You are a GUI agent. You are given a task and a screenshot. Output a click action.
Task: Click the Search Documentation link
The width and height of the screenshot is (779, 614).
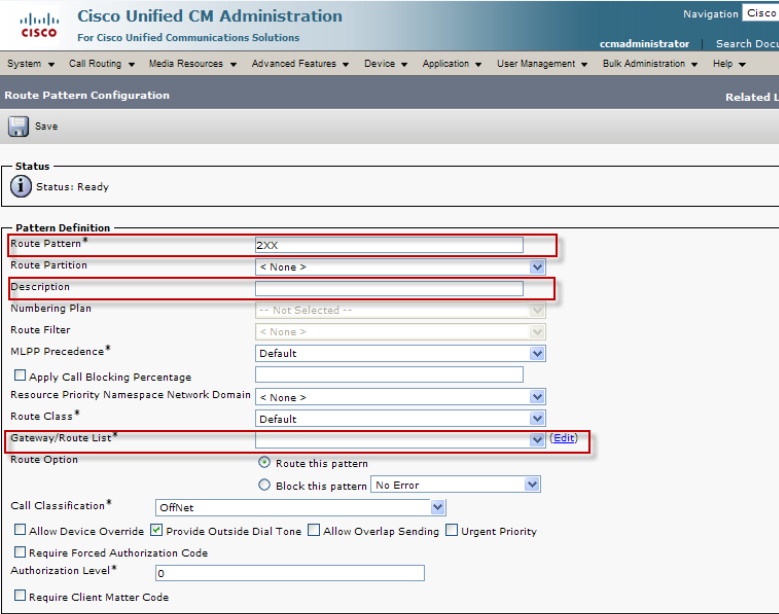click(x=747, y=44)
